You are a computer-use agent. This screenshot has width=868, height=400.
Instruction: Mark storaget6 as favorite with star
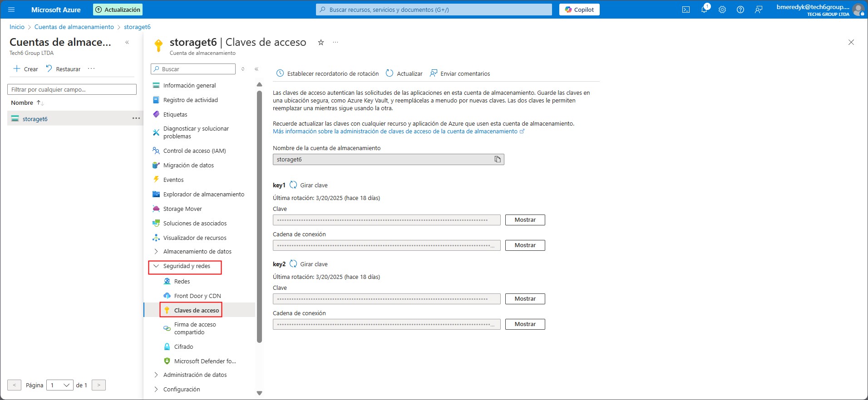point(321,42)
